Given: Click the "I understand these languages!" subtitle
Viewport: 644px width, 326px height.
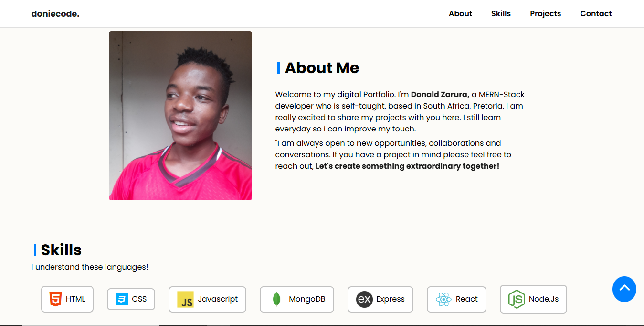Looking at the screenshot, I should [90, 267].
